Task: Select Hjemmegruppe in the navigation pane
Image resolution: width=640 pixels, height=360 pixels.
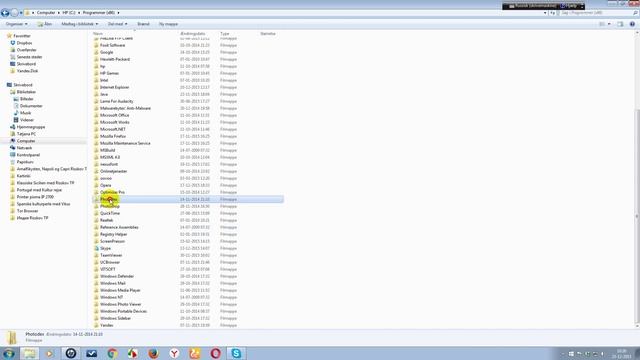Action: tap(31, 127)
